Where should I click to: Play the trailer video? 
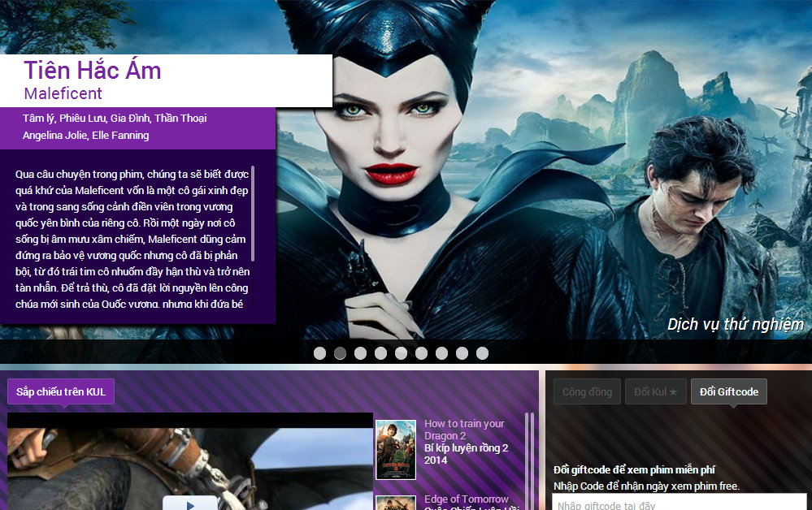[190, 504]
